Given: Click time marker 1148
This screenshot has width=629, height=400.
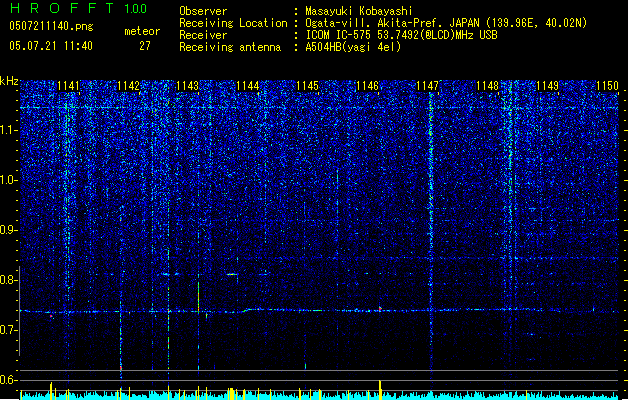Looking at the screenshot, I should [487, 86].
